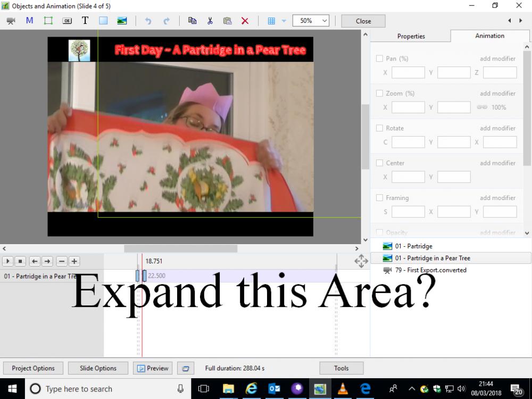Select the Animation tab
Image resolution: width=532 pixels, height=399 pixels.
pos(489,36)
